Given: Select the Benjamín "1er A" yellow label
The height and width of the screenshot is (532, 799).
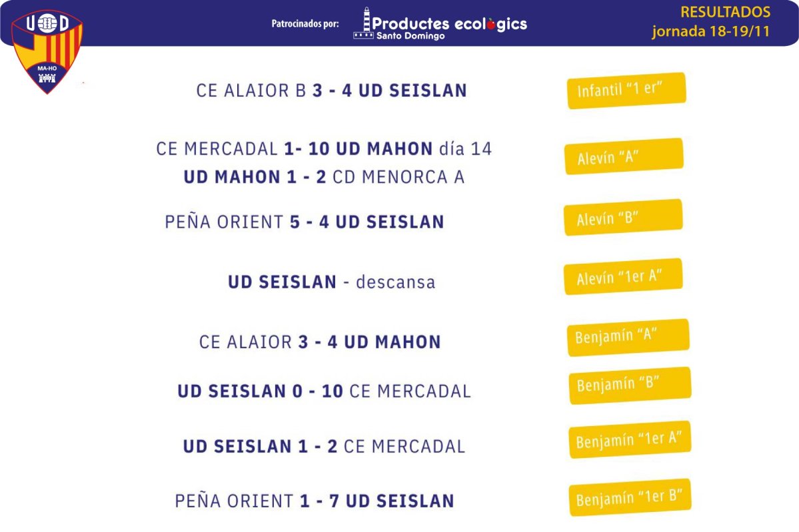Looking at the screenshot, I should pyautogui.click(x=630, y=439).
